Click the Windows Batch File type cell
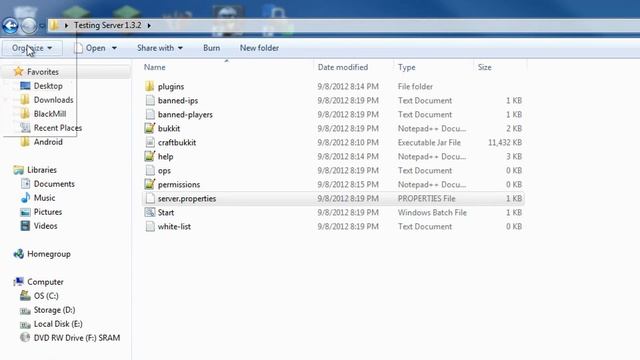640x360 pixels. tap(432, 212)
